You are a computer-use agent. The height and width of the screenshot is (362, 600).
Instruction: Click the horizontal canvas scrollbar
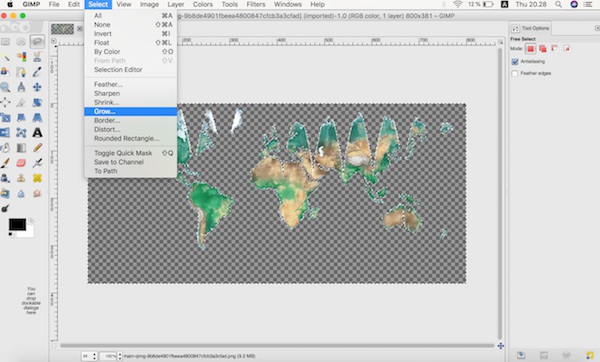coord(277,346)
